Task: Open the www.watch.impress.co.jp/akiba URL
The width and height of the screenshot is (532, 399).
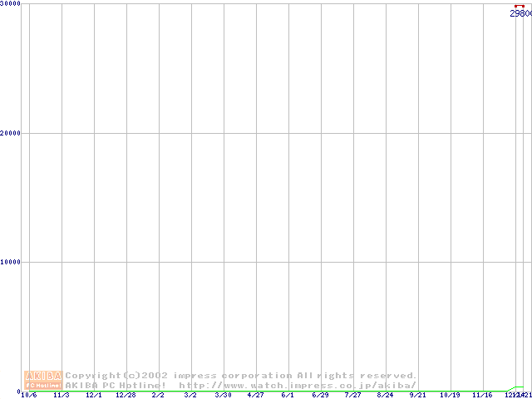Action: (298, 386)
